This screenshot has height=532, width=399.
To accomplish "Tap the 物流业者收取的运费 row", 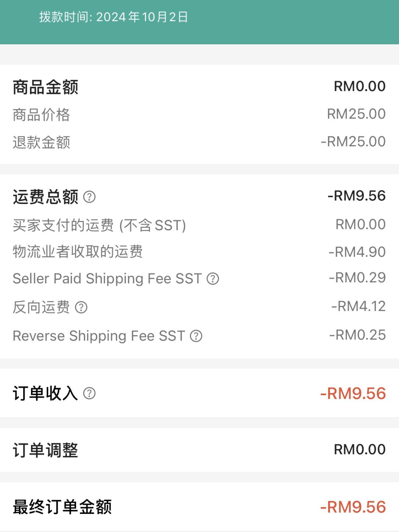I will pos(199,252).
